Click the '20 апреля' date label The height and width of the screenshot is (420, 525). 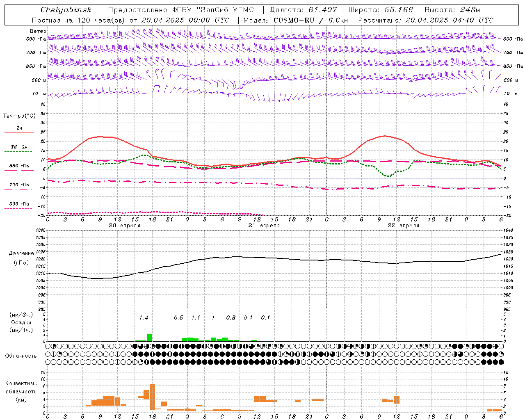[124, 226]
